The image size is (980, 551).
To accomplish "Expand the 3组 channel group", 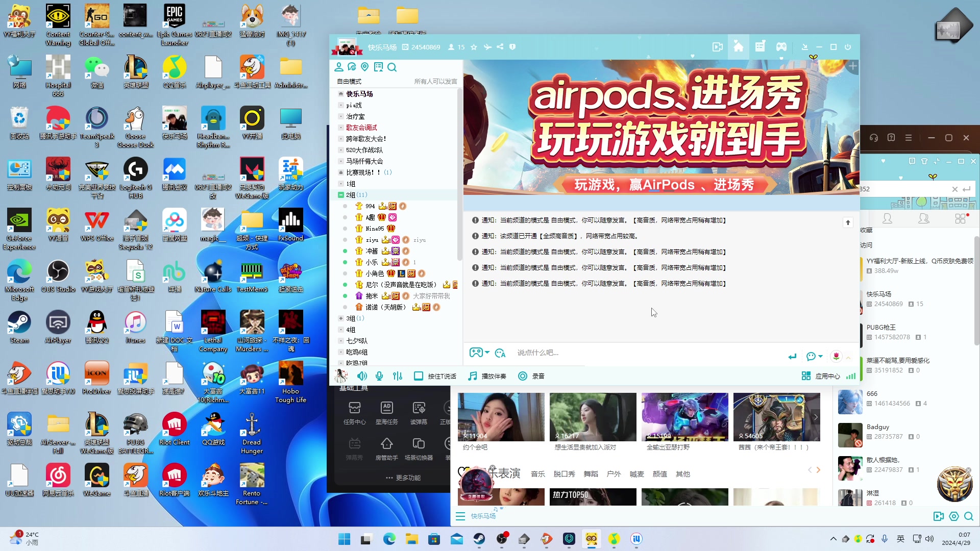I will [x=341, y=318].
